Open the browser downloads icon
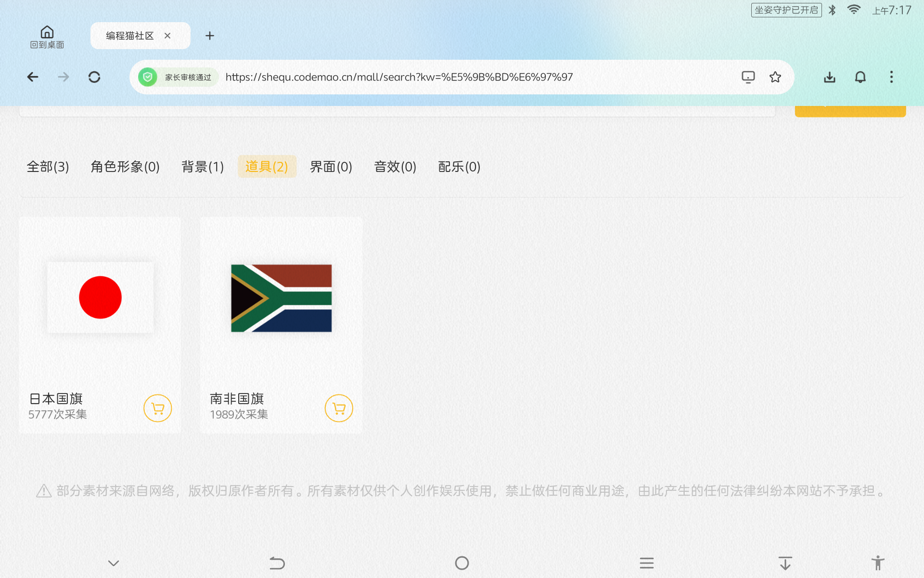The height and width of the screenshot is (578, 924). coord(830,77)
